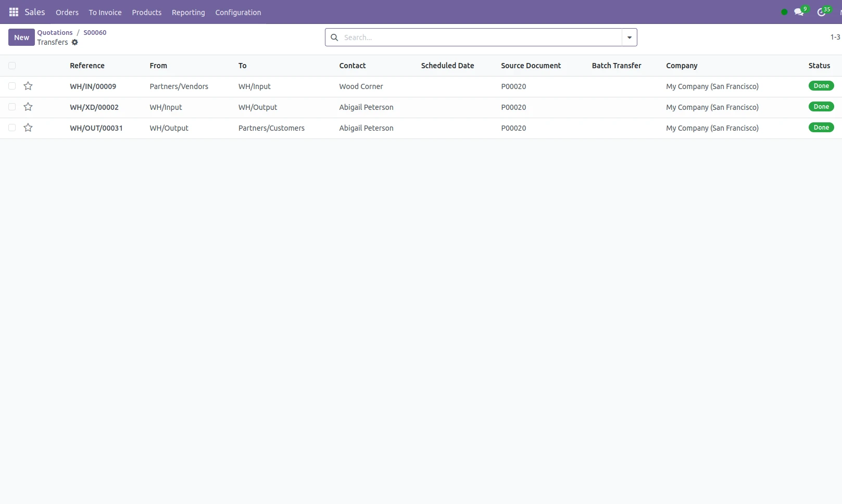Star the WH/IN/00009 transfer as favorite
842x504 pixels.
pos(28,86)
